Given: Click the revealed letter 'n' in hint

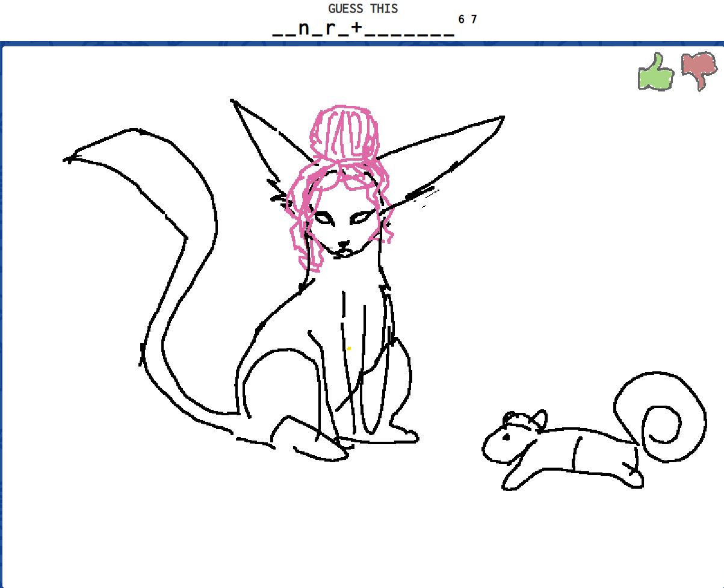Looking at the screenshot, I should click(303, 28).
